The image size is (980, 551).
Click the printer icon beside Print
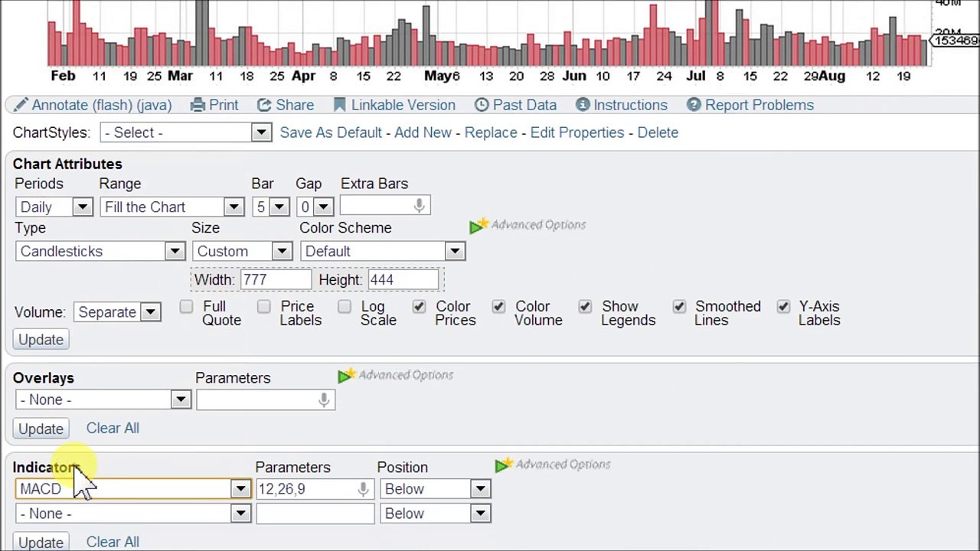(198, 105)
